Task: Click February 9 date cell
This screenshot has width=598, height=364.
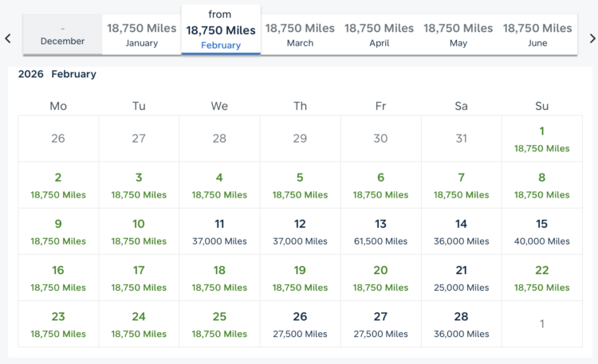Action: (x=58, y=231)
